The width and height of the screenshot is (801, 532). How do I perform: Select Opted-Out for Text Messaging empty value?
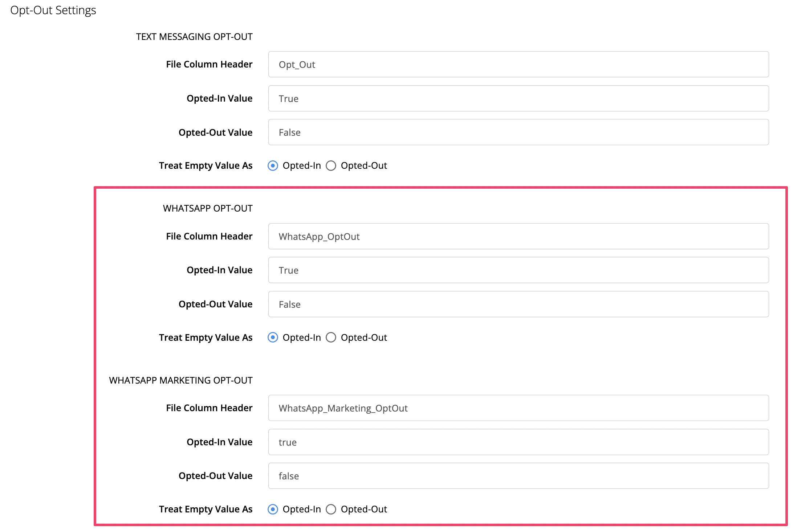[x=331, y=166]
